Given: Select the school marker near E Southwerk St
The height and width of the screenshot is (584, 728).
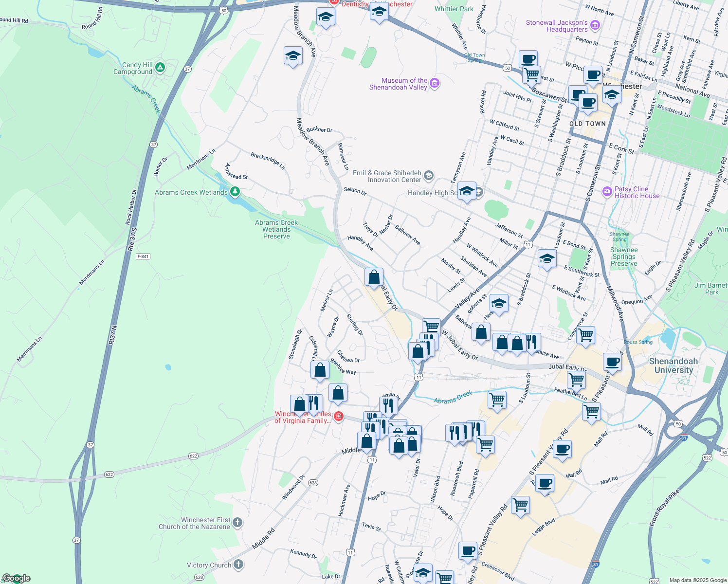Looking at the screenshot, I should (547, 258).
